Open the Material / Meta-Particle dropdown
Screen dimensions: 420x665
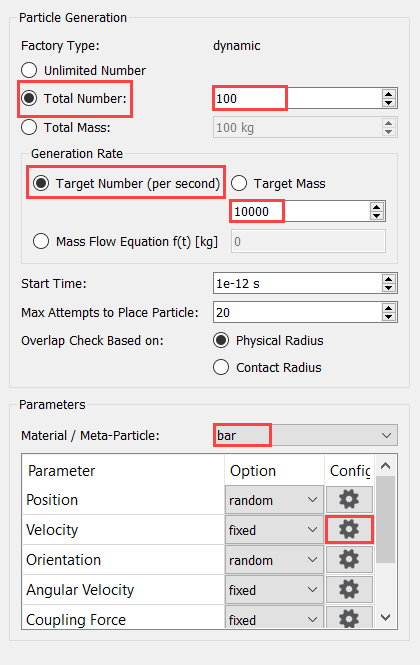(305, 435)
